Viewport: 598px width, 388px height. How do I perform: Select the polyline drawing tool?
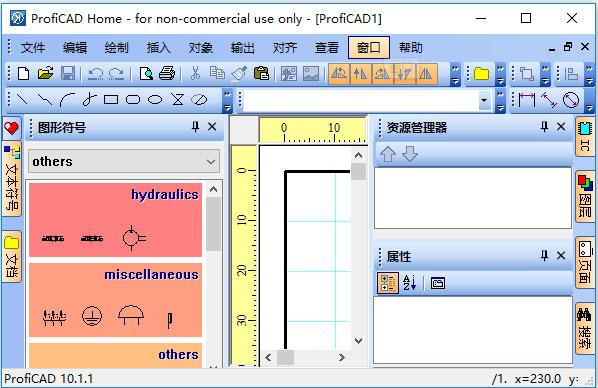point(45,100)
